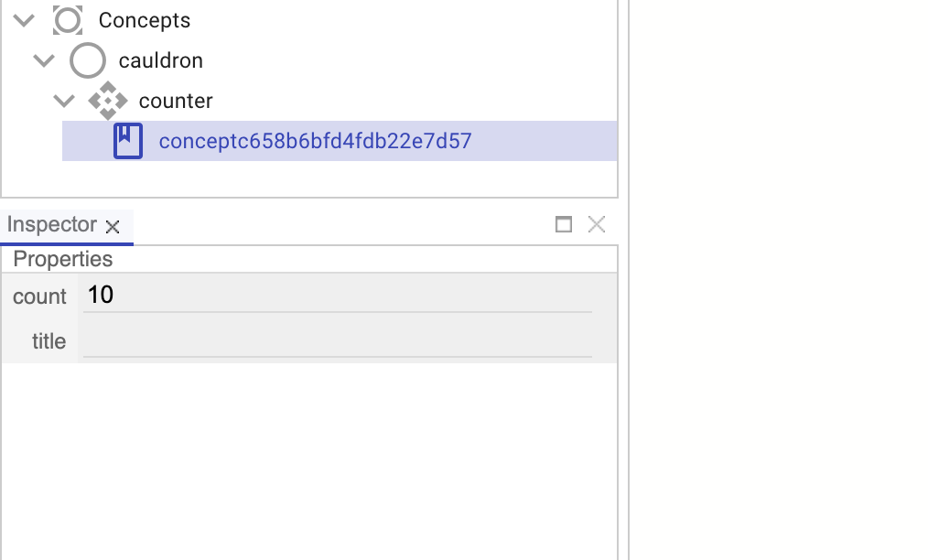This screenshot has height=560, width=928.
Task: Click into the empty title field
Action: pos(337,340)
